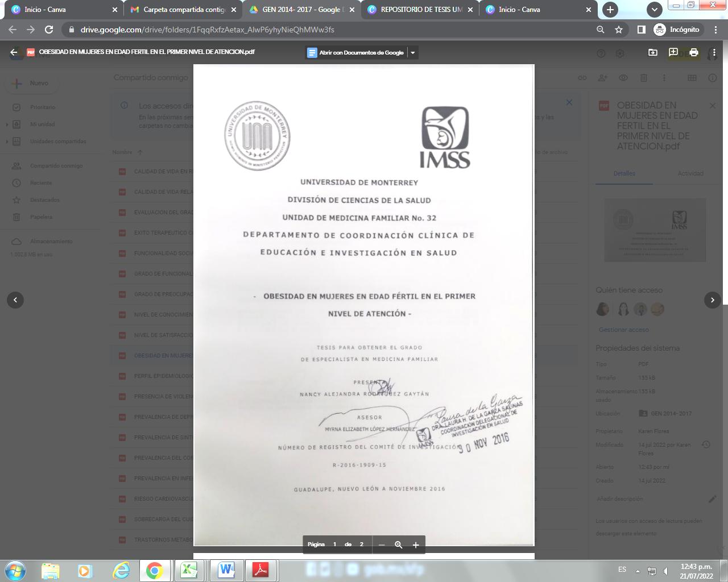Edit description with pencil icon
The image size is (728, 582).
point(712,499)
